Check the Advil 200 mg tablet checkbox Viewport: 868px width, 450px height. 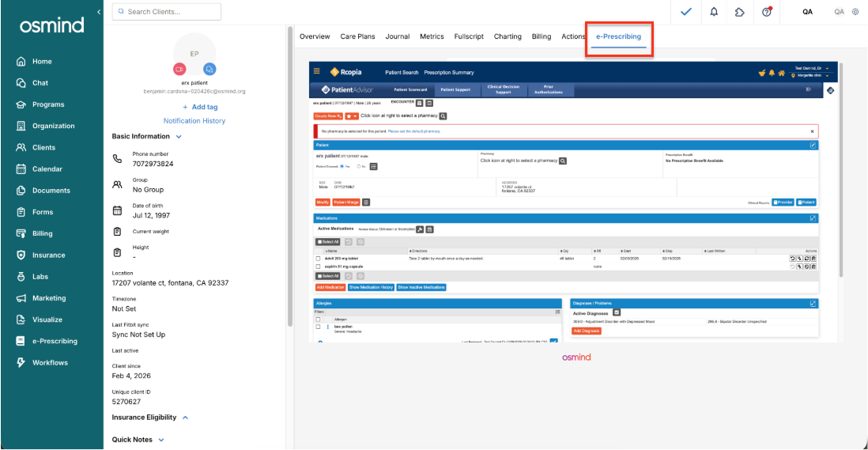pos(318,259)
